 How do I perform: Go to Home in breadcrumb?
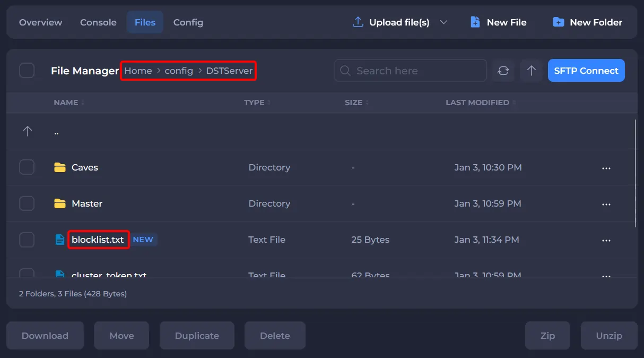click(138, 71)
